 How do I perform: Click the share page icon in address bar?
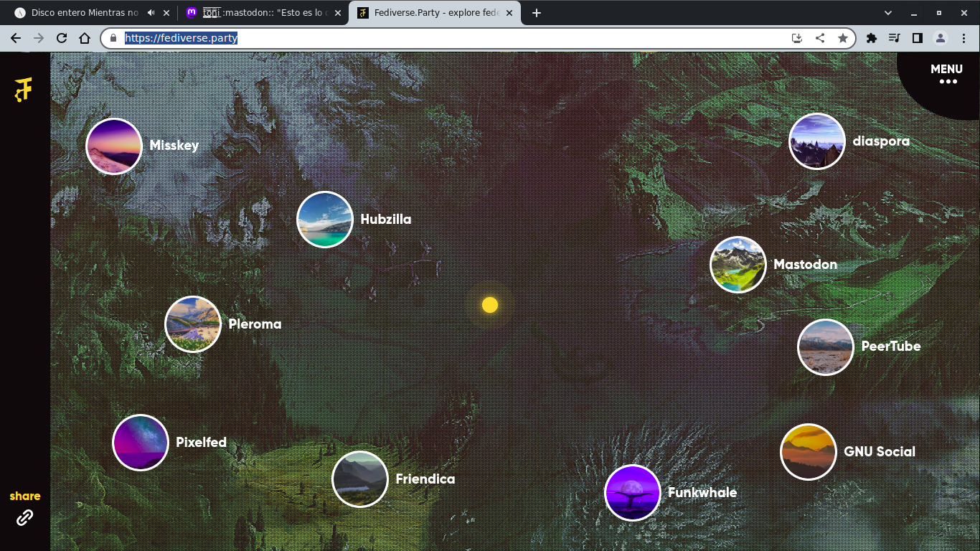(820, 38)
